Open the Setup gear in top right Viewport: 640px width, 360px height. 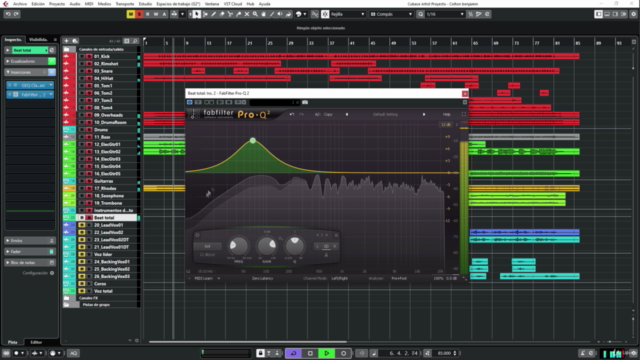(633, 14)
